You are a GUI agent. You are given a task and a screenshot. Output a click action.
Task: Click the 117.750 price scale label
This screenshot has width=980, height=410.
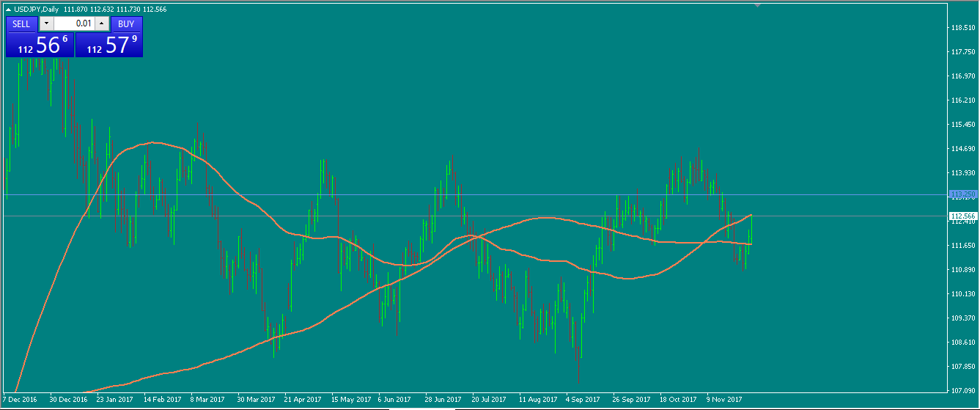962,52
